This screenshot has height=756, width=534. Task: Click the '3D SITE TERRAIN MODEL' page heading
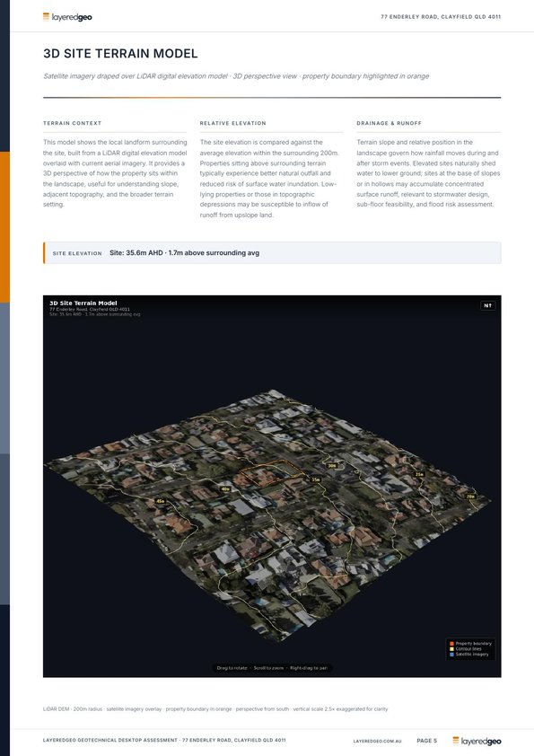click(x=120, y=54)
